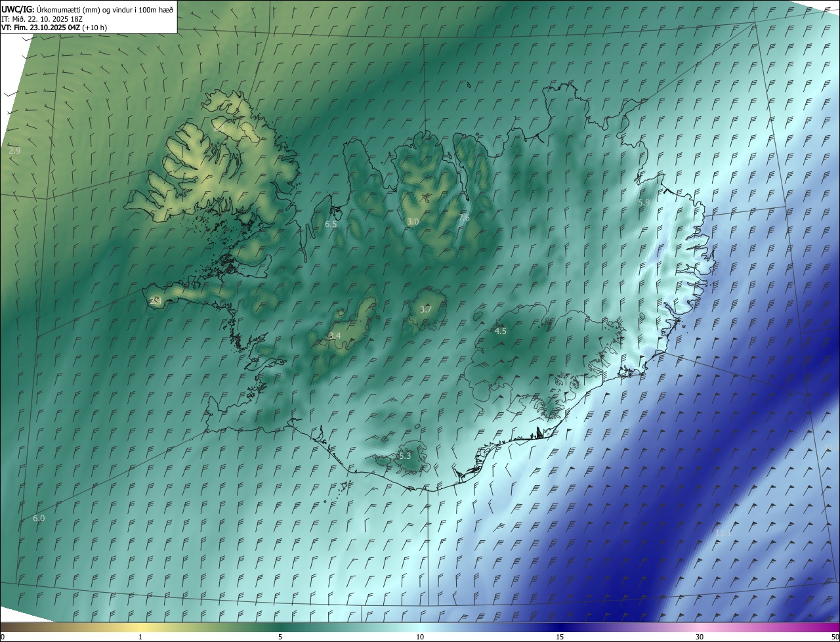The height and width of the screenshot is (642, 840).
Task: Click the 4.5 value label on Vatnajökull
Action: tap(501, 332)
